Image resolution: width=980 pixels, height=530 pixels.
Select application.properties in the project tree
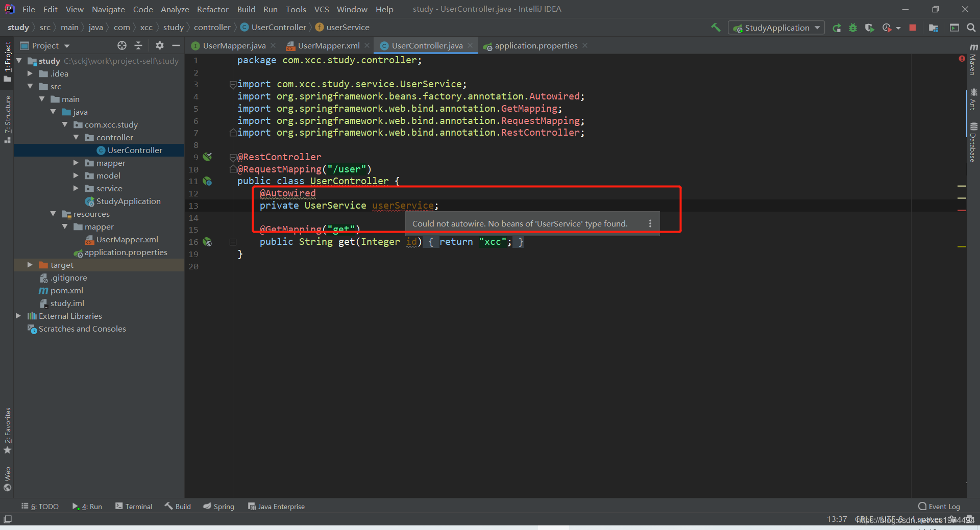[x=126, y=252]
